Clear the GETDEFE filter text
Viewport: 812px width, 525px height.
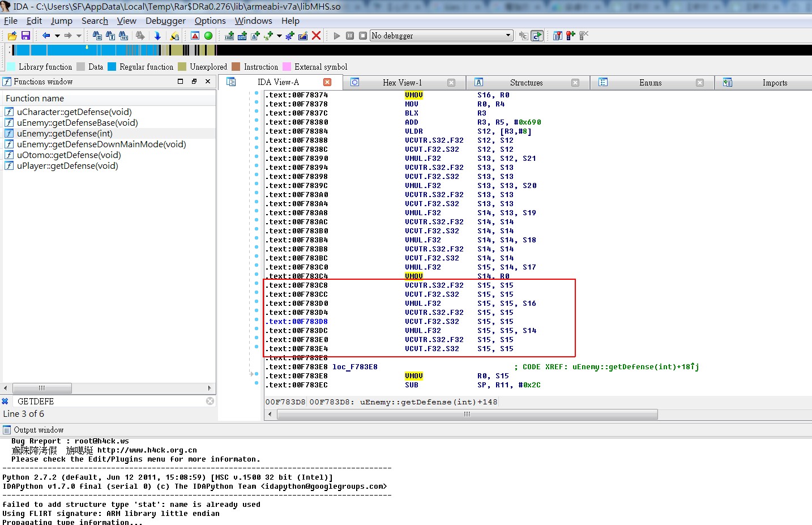pyautogui.click(x=210, y=401)
